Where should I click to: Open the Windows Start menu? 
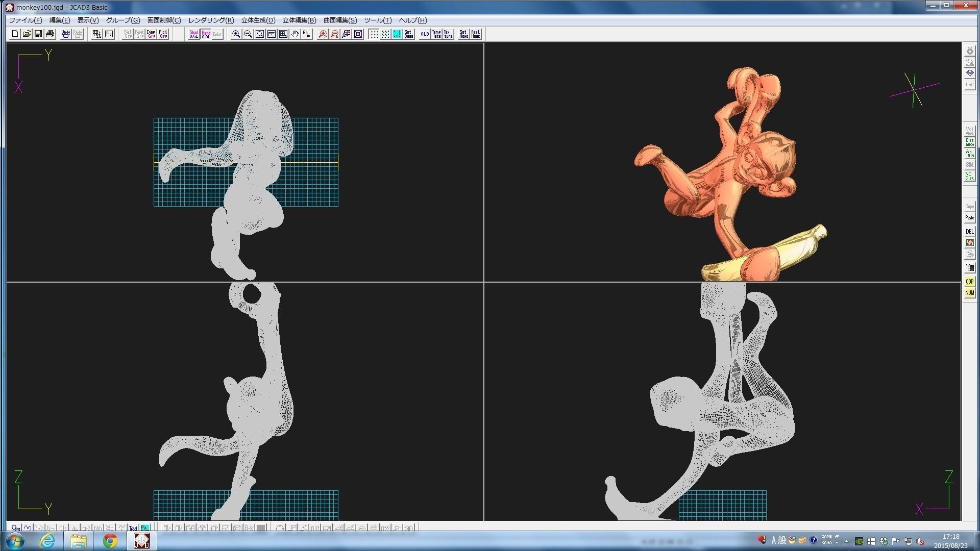coord(14,541)
